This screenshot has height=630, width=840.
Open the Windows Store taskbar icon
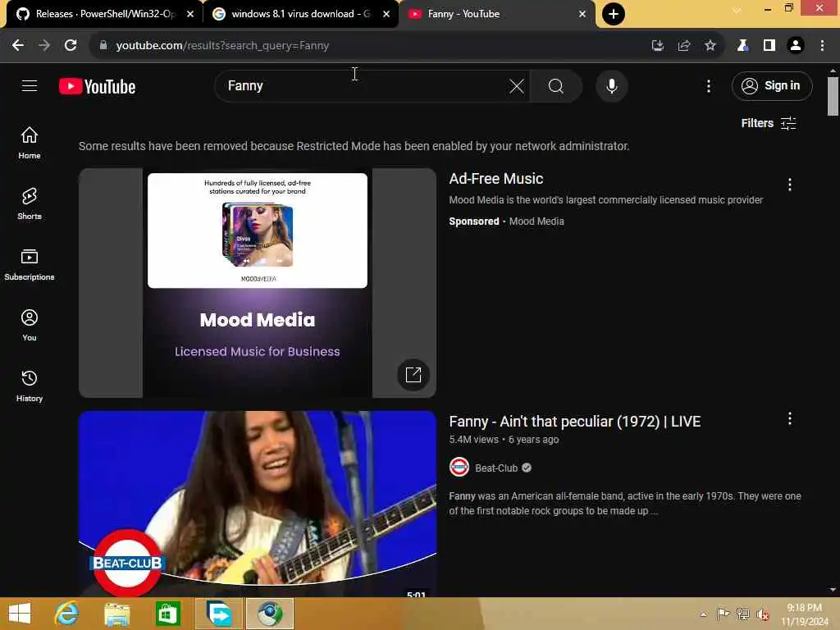pos(167,614)
